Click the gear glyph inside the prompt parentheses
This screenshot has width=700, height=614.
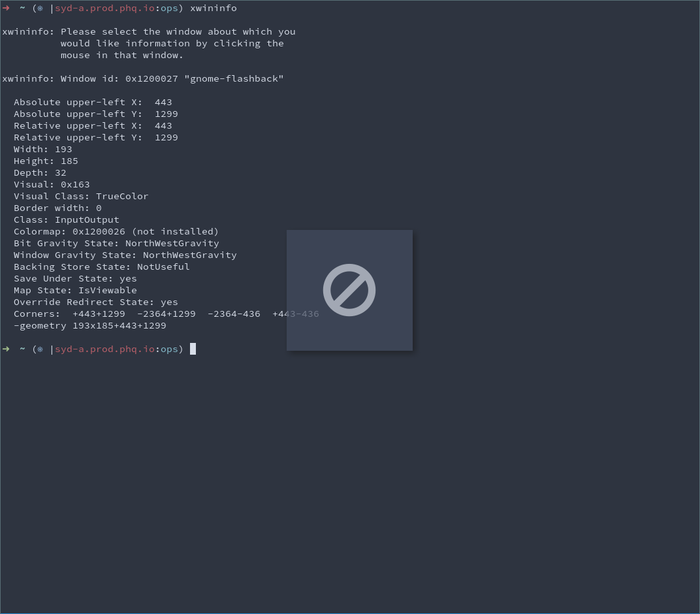click(39, 8)
